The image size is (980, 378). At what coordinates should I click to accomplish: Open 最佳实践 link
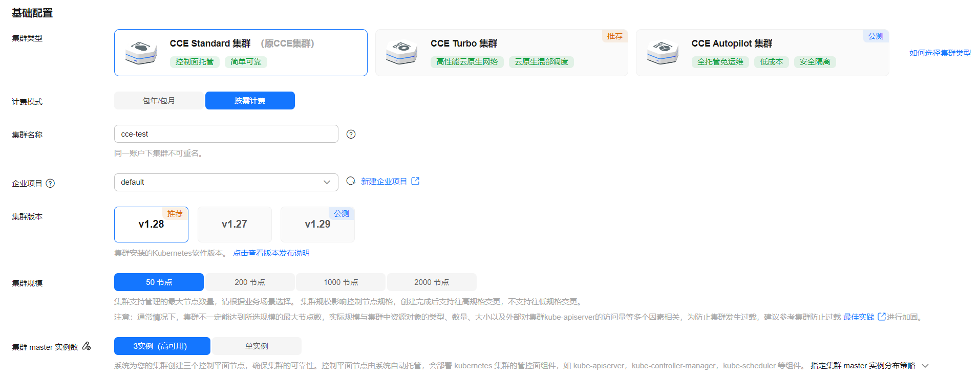click(x=859, y=317)
